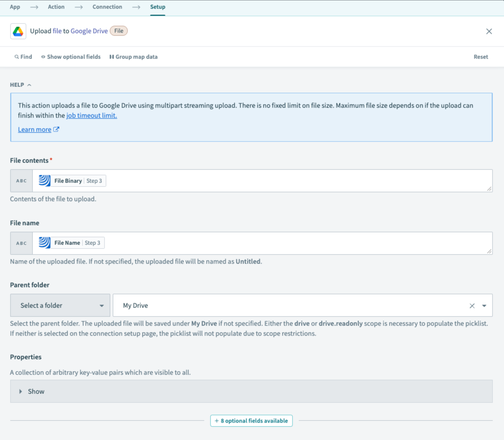Open the job timeout limit link
504x440 pixels.
tap(91, 115)
